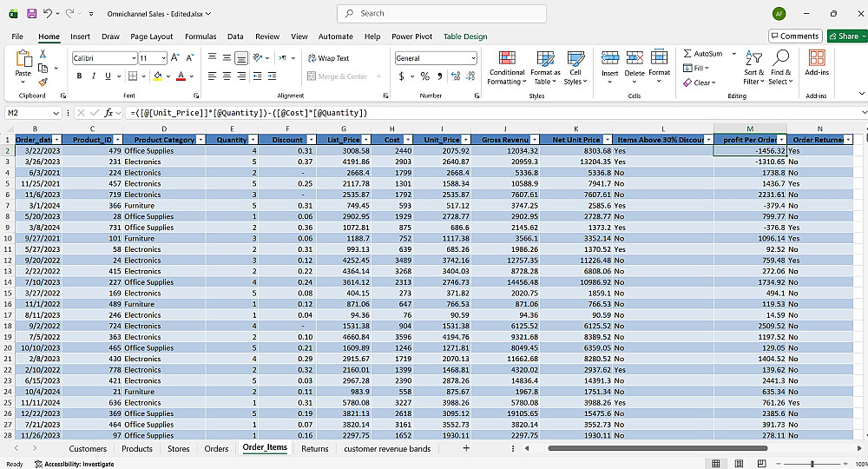Click the Cut scissors icon

coord(44,54)
